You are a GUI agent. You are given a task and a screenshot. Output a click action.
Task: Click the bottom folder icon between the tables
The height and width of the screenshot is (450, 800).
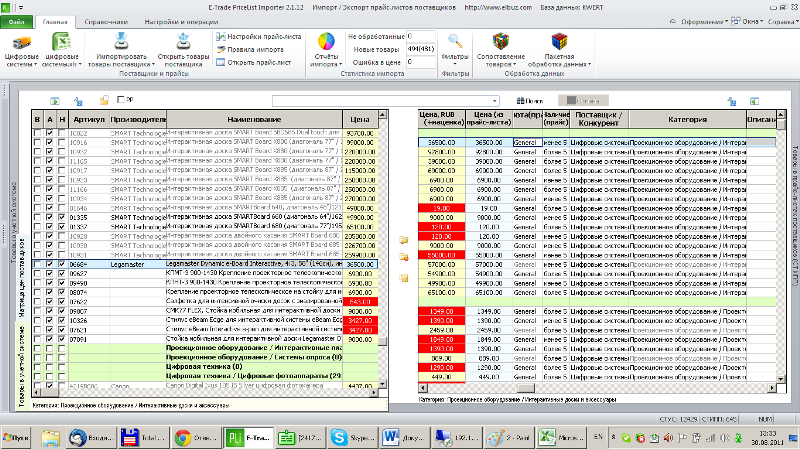(x=404, y=278)
